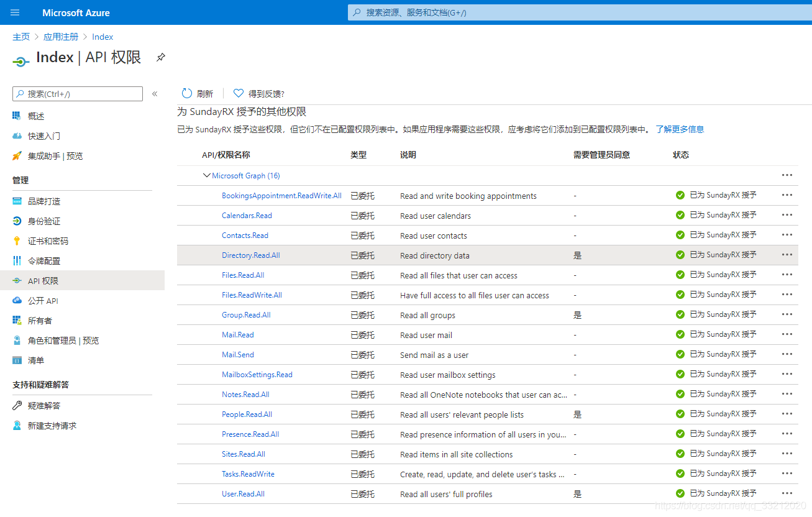Go to App registrations (应用注册) breadcrumb
812x517 pixels.
pos(61,37)
